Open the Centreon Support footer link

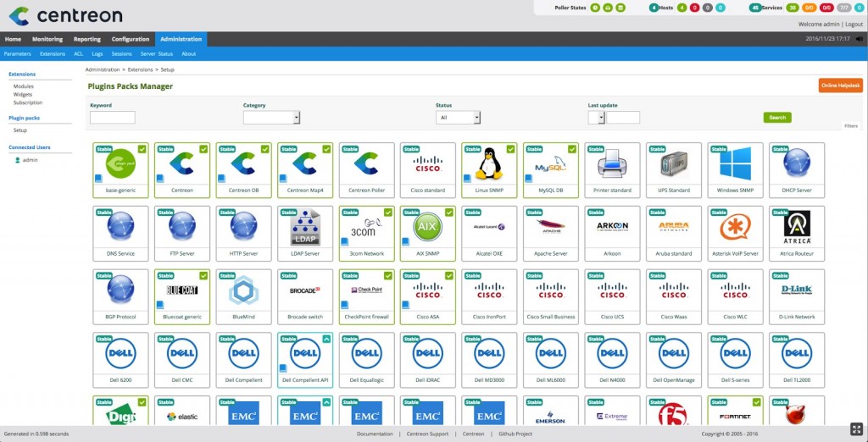point(427,434)
